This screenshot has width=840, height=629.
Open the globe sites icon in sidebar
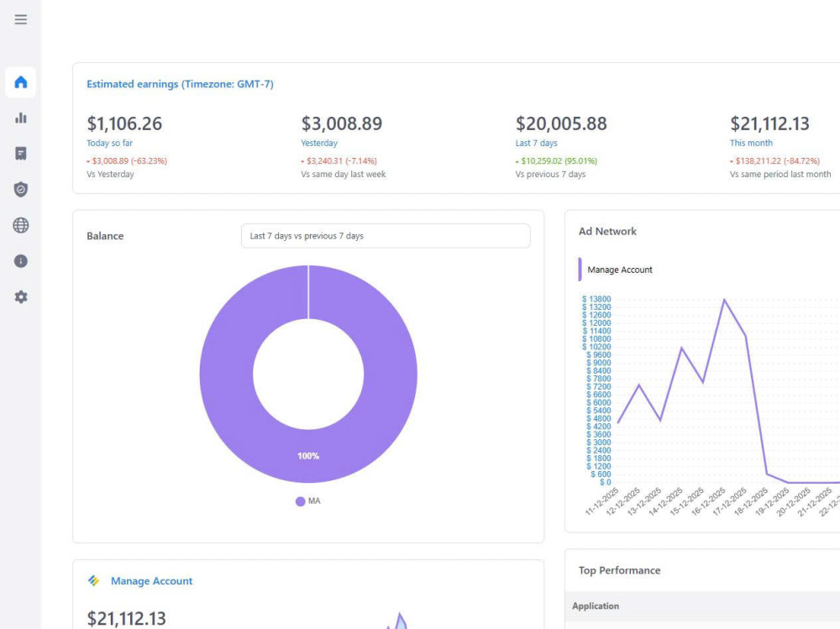pos(21,225)
